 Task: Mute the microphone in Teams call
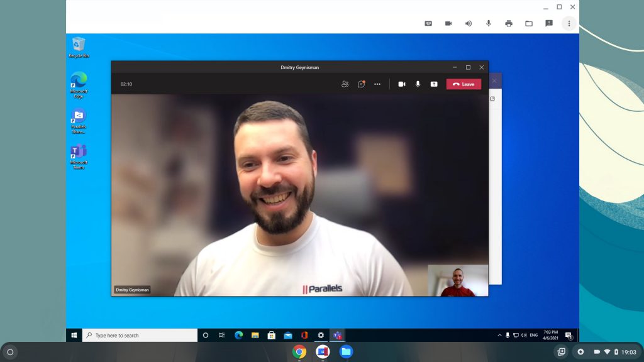(418, 84)
